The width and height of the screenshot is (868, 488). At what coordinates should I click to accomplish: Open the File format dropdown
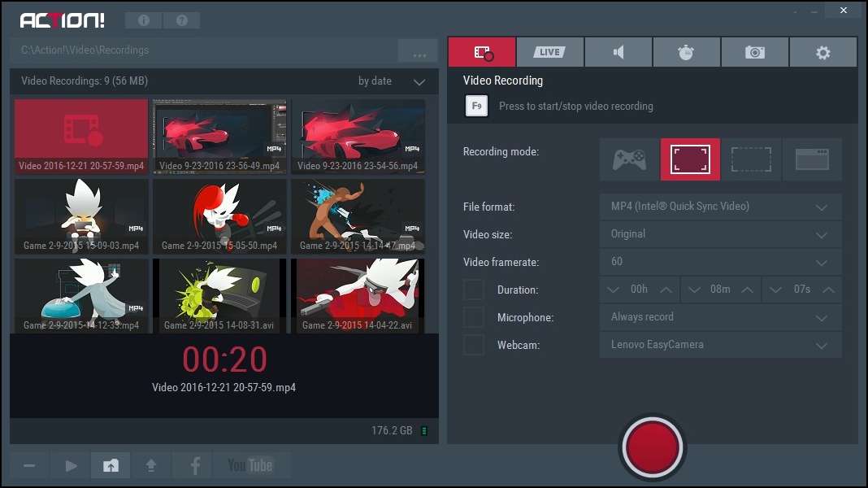click(720, 207)
